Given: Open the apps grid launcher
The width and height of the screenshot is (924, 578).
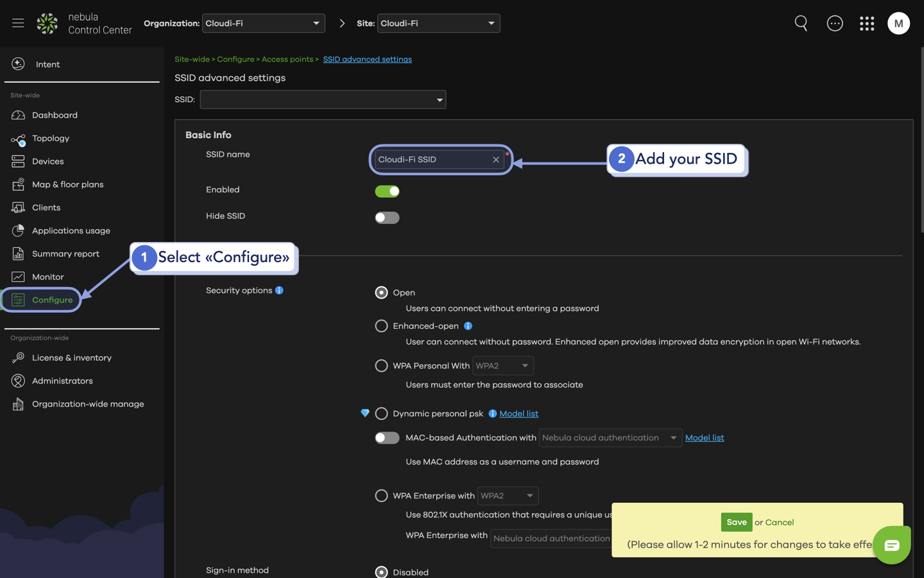Looking at the screenshot, I should click(867, 23).
